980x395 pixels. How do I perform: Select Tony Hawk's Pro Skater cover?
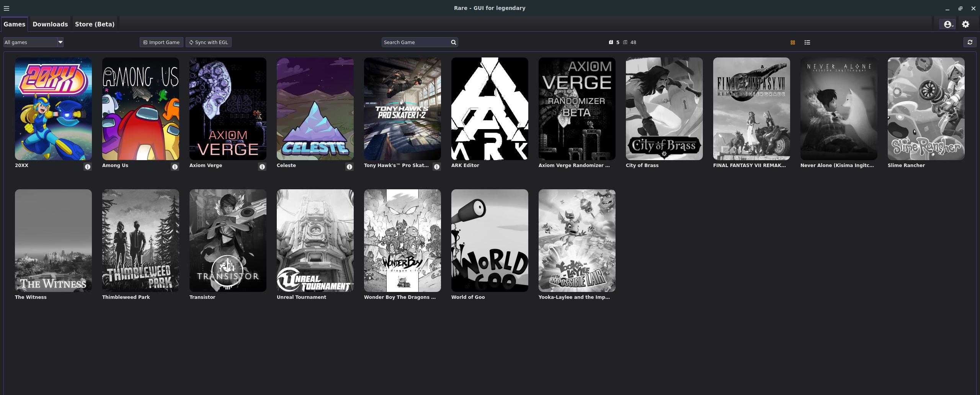pos(402,109)
